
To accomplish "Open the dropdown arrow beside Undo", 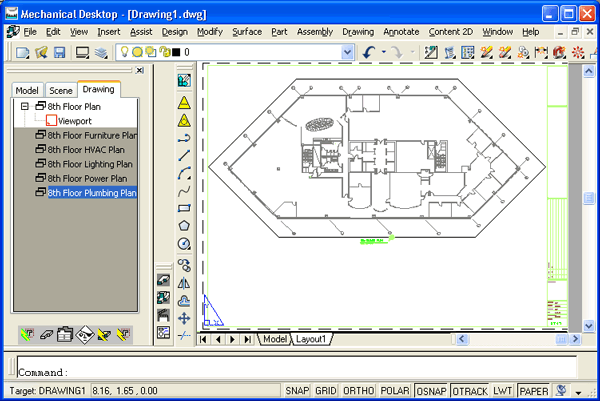I will [385, 52].
